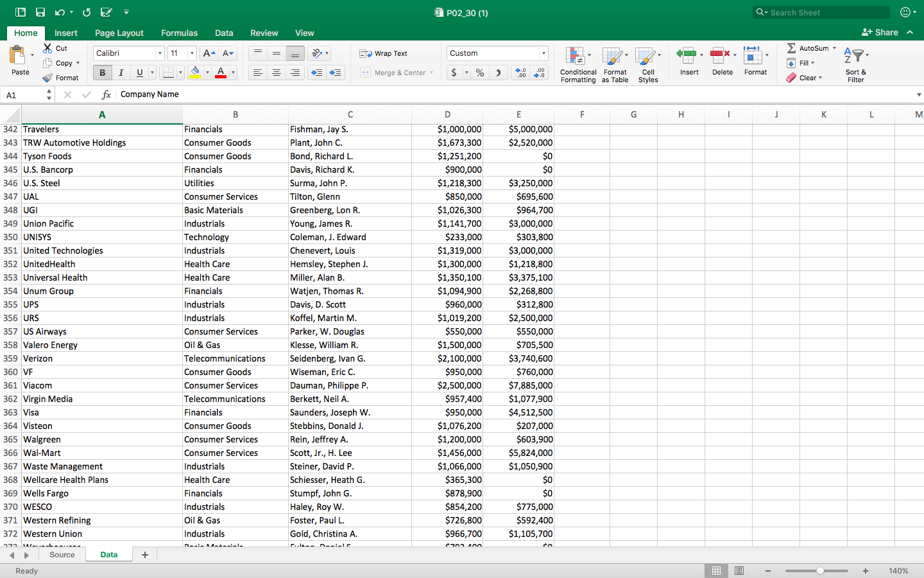The image size is (924, 578).
Task: Expand the Fill dropdown
Action: click(812, 63)
